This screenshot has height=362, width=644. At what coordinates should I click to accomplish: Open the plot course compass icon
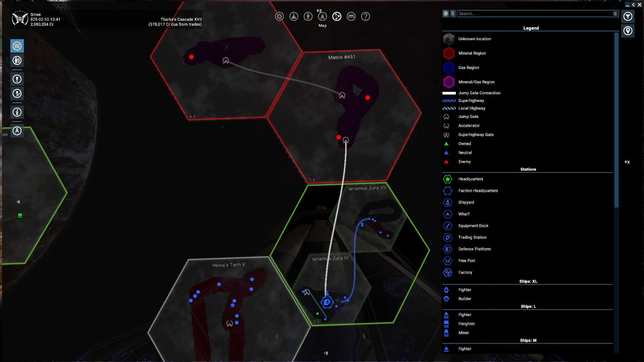click(x=17, y=131)
